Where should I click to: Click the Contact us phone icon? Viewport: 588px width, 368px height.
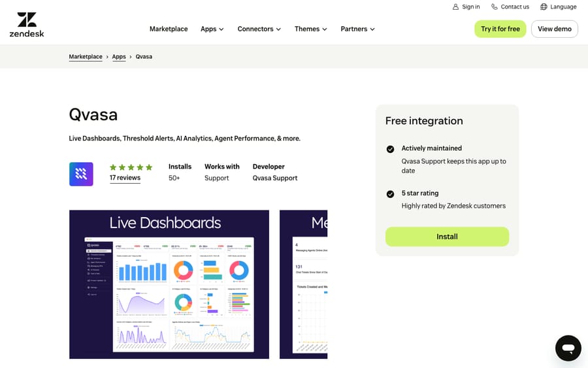(495, 7)
